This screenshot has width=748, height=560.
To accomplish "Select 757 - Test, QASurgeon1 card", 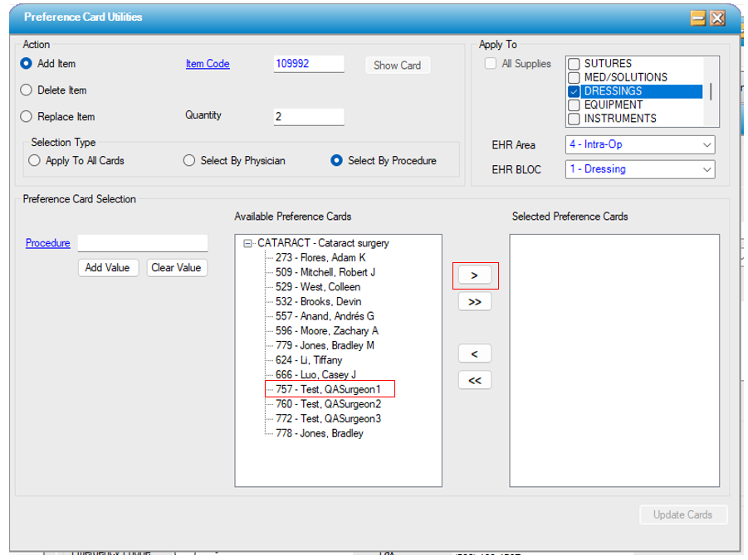I will 329,389.
